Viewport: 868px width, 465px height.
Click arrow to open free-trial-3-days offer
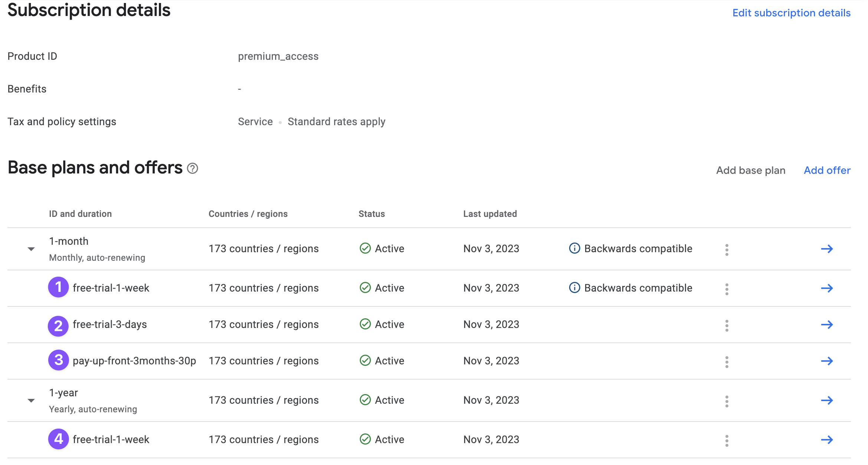pyautogui.click(x=827, y=325)
